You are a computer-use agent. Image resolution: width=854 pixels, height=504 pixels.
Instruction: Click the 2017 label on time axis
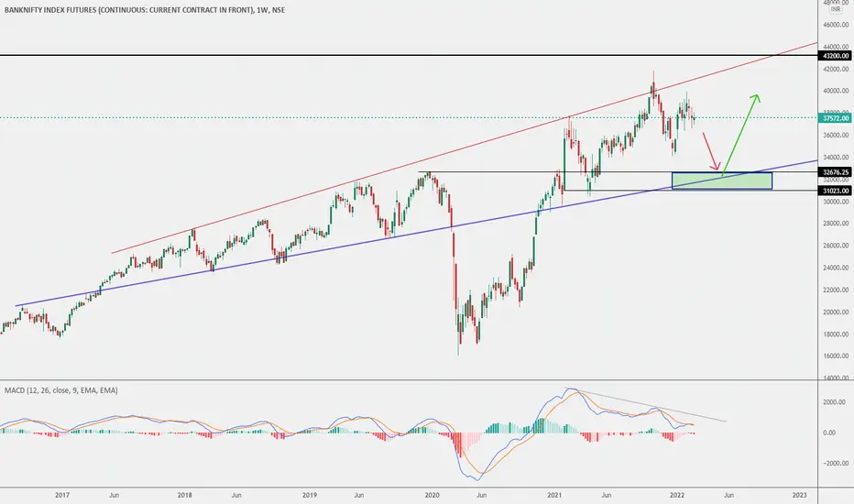tap(62, 495)
